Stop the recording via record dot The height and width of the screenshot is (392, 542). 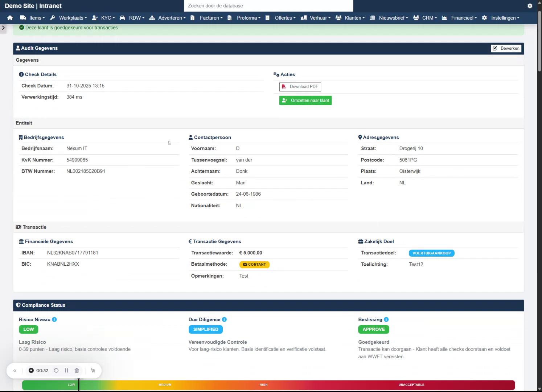coord(31,371)
